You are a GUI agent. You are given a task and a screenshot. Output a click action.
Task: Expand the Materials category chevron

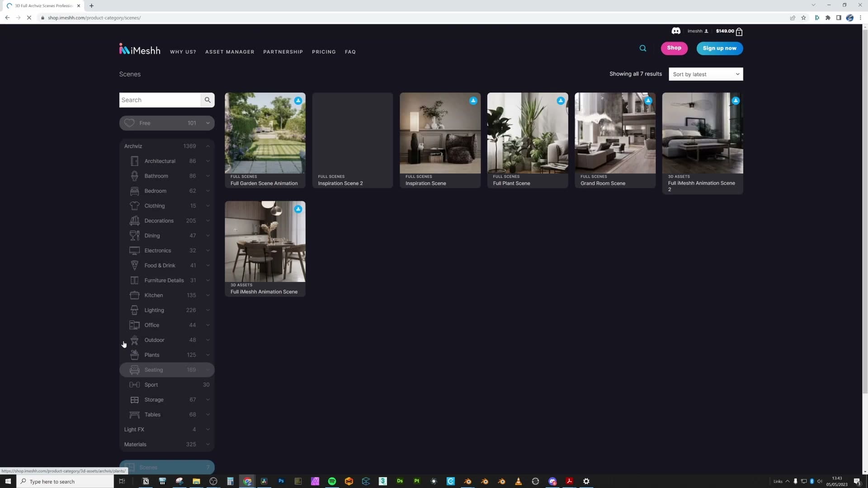click(208, 444)
